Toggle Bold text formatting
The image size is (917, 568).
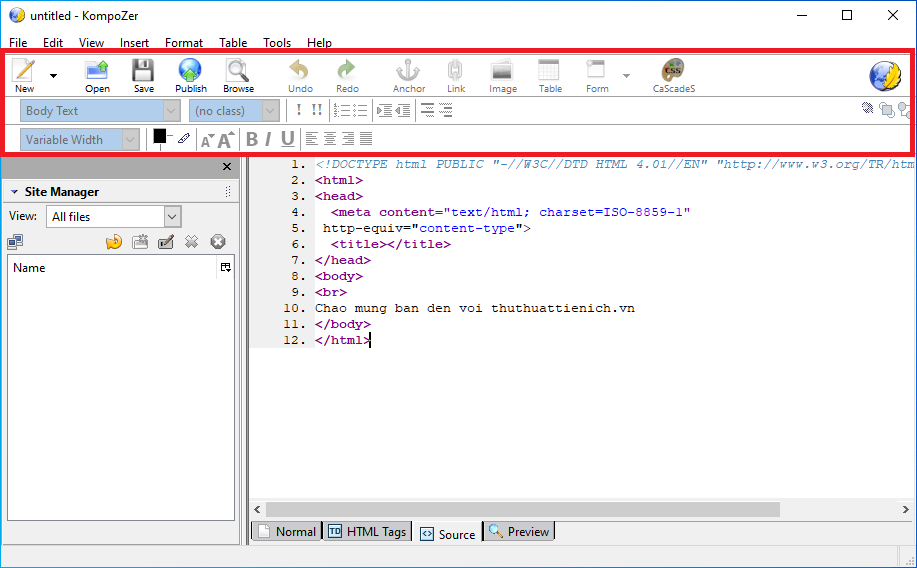point(251,139)
